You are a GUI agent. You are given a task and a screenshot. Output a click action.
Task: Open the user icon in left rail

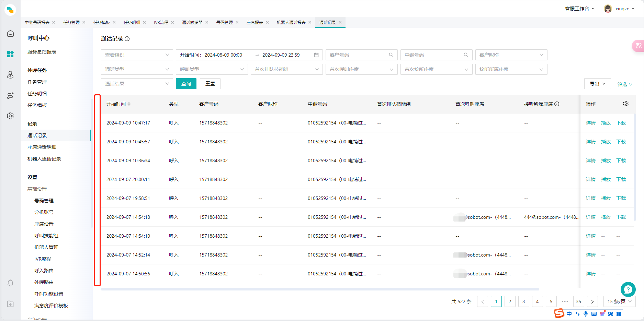click(x=10, y=75)
